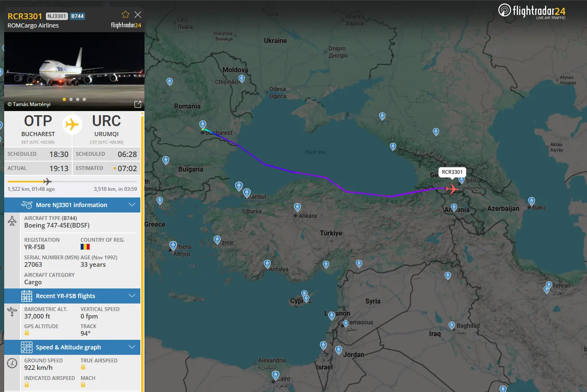Expand Recent YR-FSB flights section
587x392 pixels.
coord(72,296)
